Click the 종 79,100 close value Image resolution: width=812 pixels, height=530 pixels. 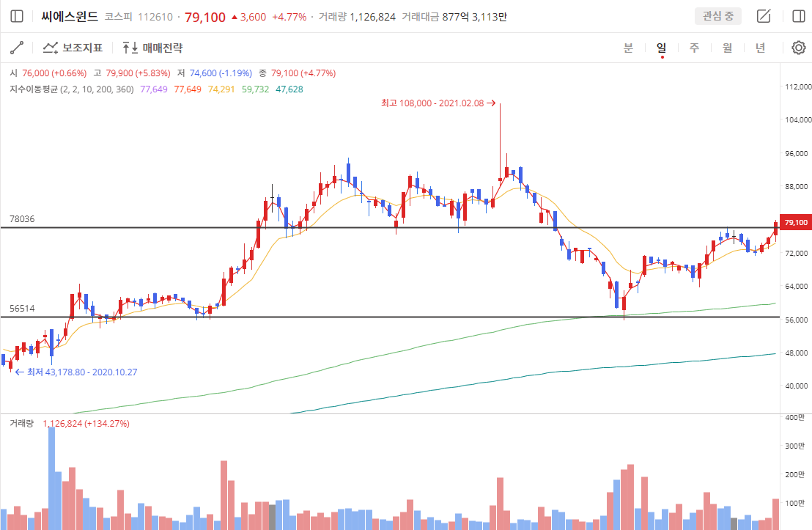click(298, 73)
